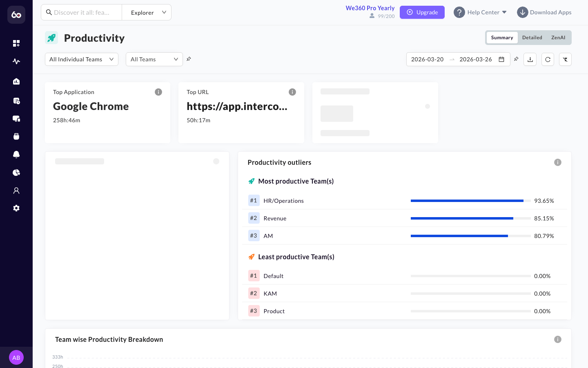The height and width of the screenshot is (368, 588).
Task: Expand the All Teams dropdown
Action: pyautogui.click(x=154, y=59)
